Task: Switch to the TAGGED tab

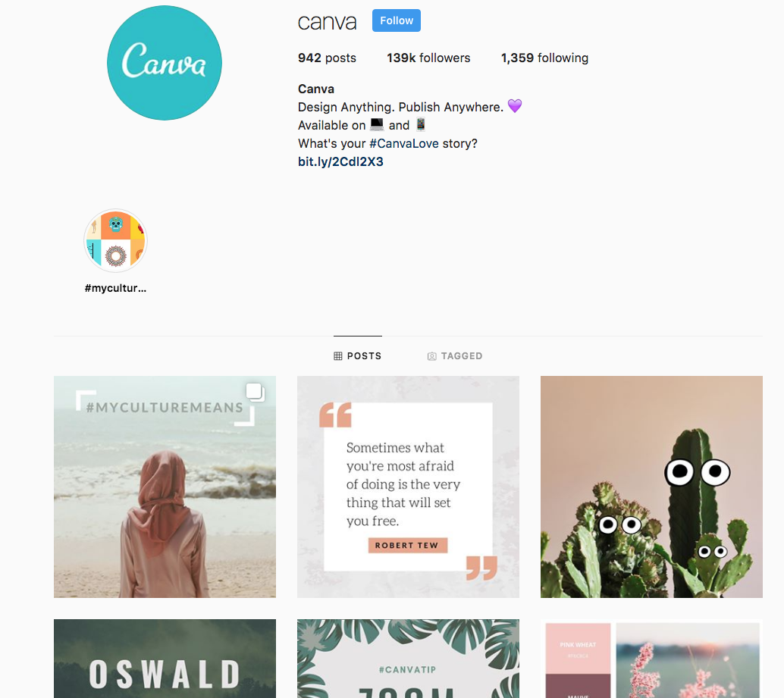Action: click(x=455, y=356)
